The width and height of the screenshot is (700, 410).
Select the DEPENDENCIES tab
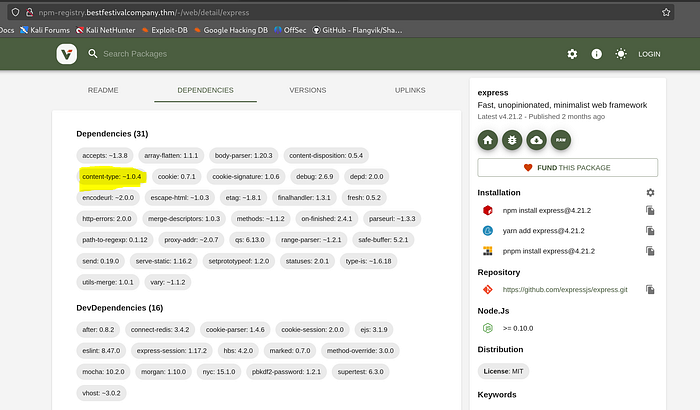[x=205, y=90]
